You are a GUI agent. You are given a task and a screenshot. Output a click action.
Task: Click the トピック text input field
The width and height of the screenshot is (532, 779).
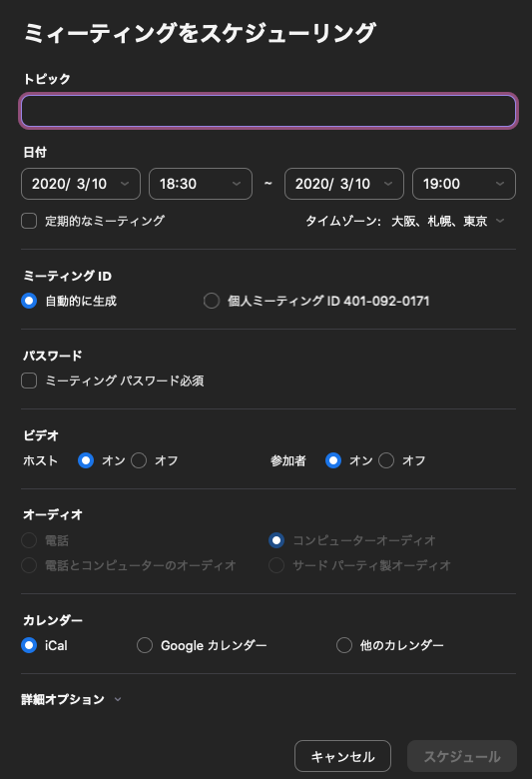click(268, 110)
